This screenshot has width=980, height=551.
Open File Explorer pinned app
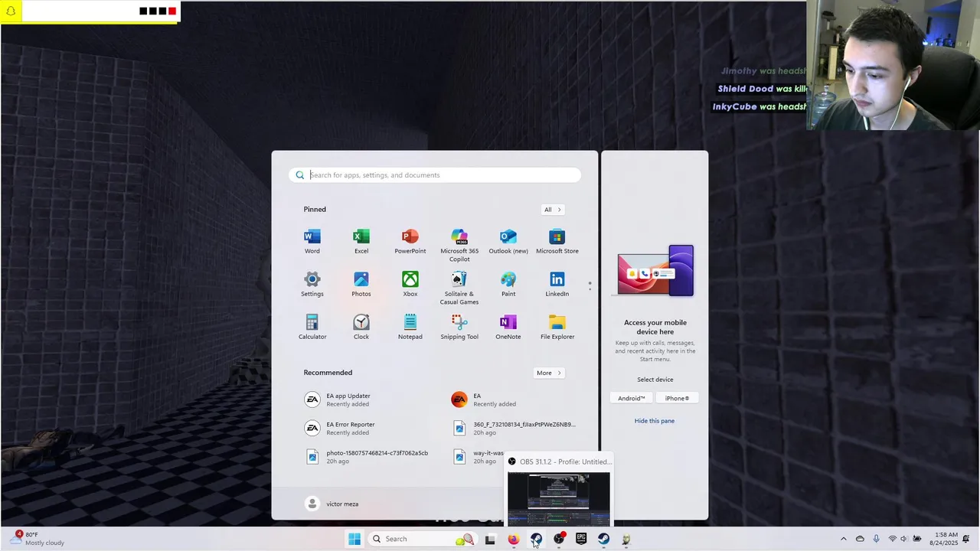(557, 326)
